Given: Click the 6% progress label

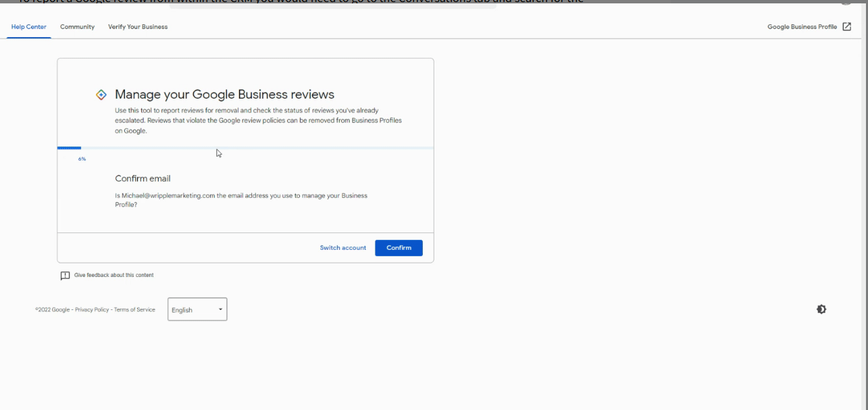Looking at the screenshot, I should click(x=82, y=159).
